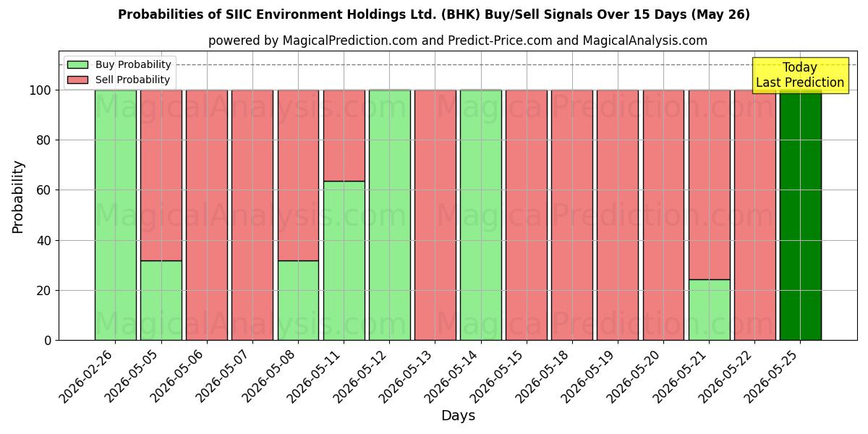Viewport: 868px width, 434px height.
Task: Click the red bar for 2026-05-06
Action: coord(207,215)
